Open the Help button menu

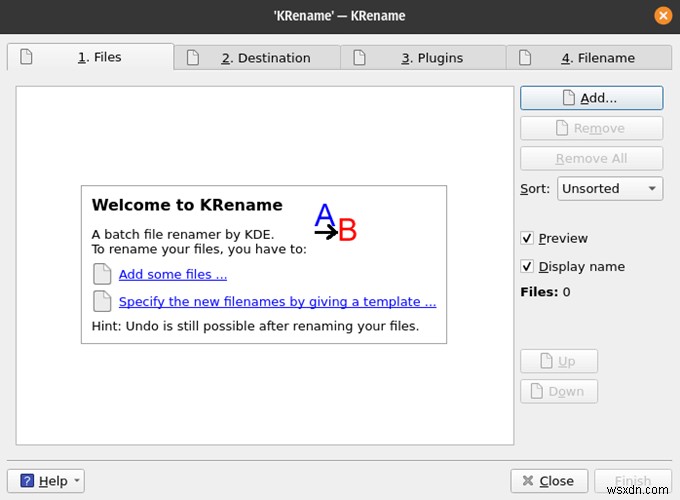pyautogui.click(x=46, y=481)
